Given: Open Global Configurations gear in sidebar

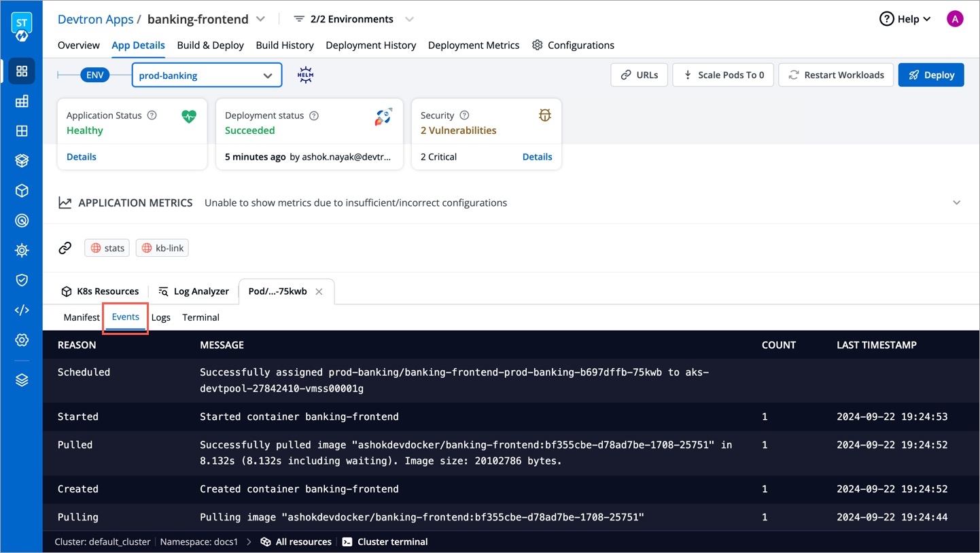Looking at the screenshot, I should tap(22, 340).
